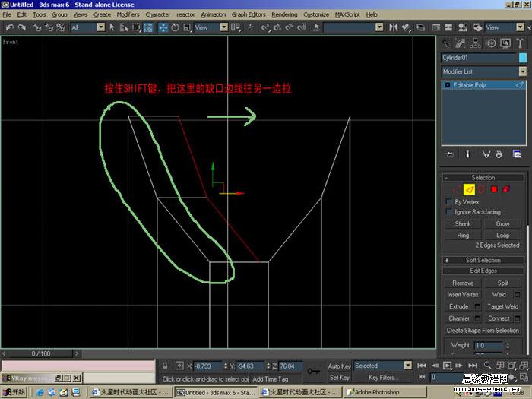Click the Weight spinner arrows
Image resolution: width=532 pixels, height=399 pixels.
pos(508,345)
